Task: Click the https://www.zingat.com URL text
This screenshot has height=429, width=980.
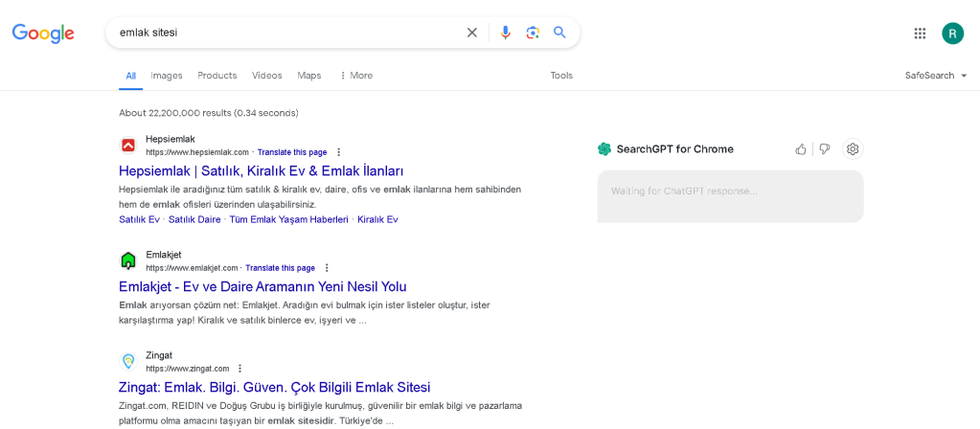Action: coord(188,369)
